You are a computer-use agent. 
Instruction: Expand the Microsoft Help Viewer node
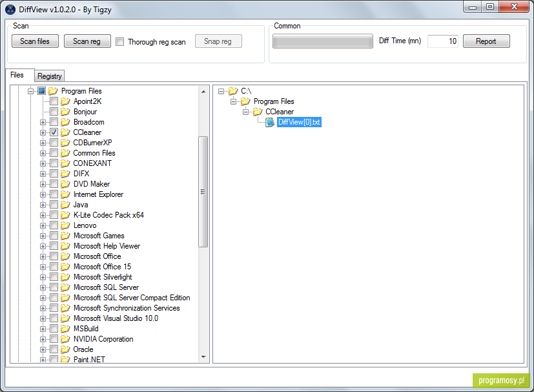click(x=43, y=246)
